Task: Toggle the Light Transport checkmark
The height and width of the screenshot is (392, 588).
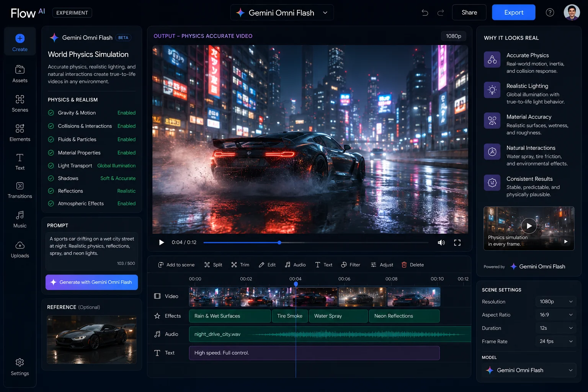Action: (51, 166)
